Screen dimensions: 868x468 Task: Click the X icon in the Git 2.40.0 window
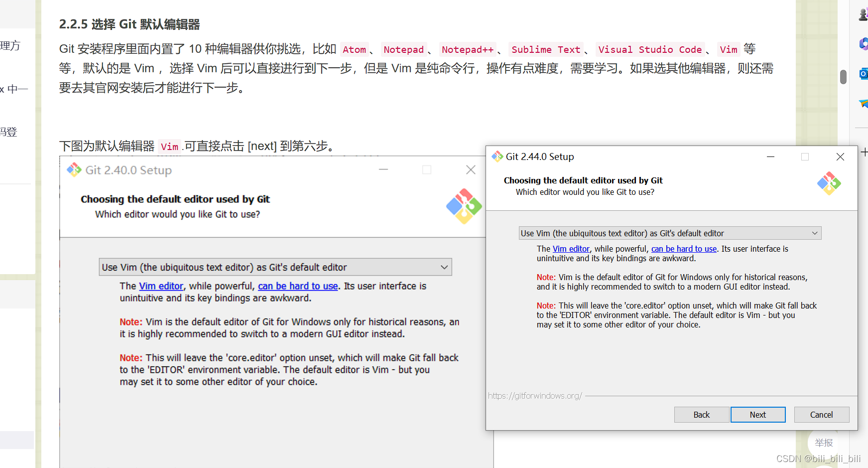pos(471,169)
